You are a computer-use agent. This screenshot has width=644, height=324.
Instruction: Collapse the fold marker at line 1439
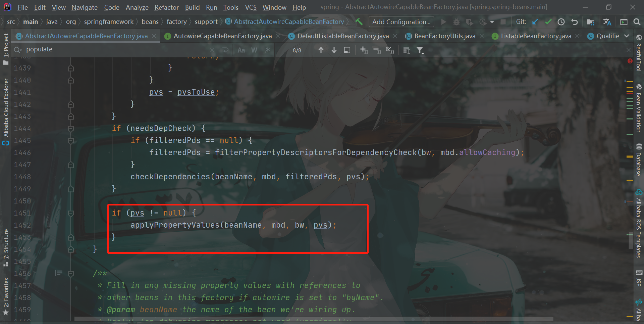pos(71,68)
